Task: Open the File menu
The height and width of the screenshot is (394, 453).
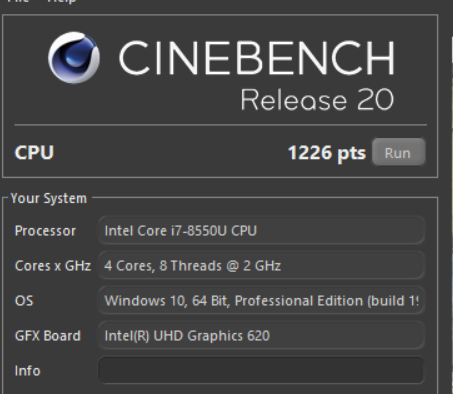Action: 19,1
